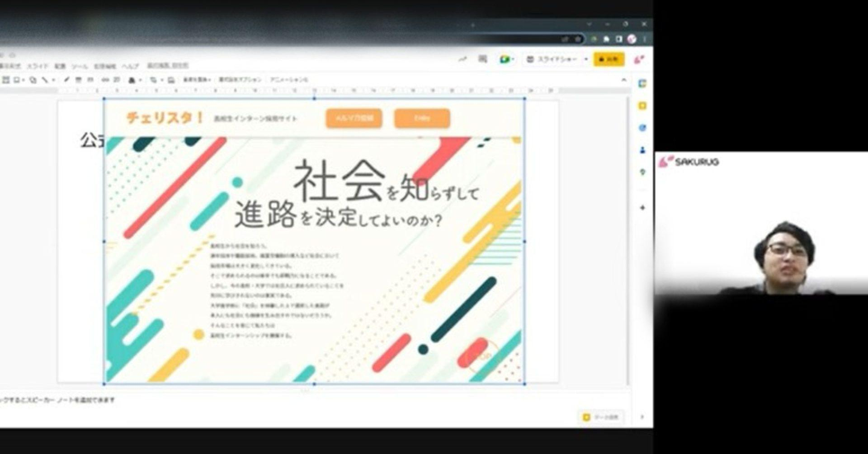Show the side panel with the bottom arrow

click(x=642, y=417)
